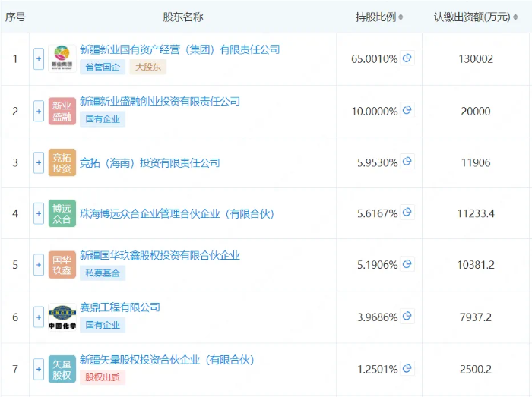This screenshot has width=532, height=397.
Task: Select the 11233.4 capital amount
Action: point(476,213)
